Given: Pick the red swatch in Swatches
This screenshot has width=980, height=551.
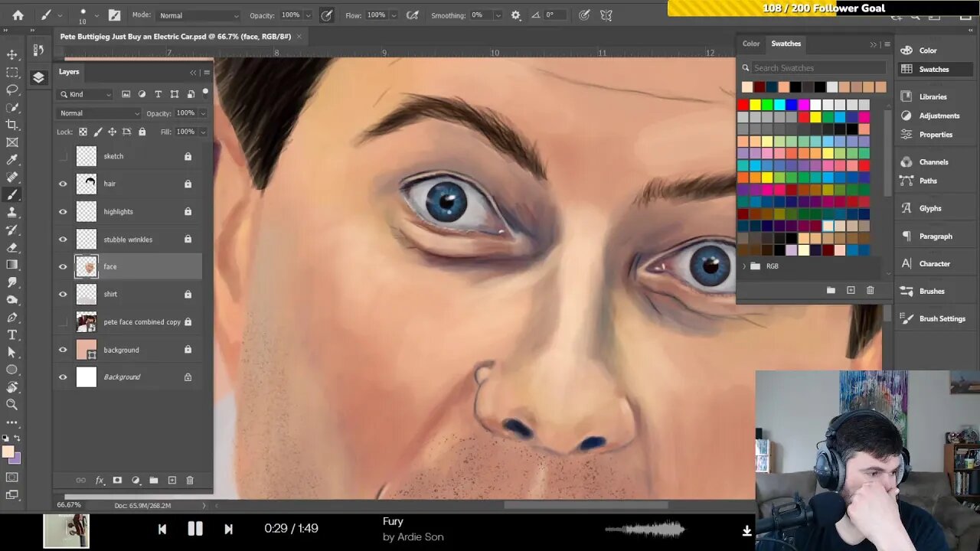Looking at the screenshot, I should [743, 105].
